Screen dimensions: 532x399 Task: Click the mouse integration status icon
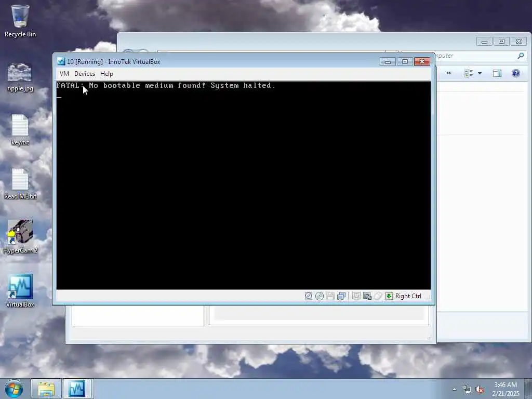coord(378,296)
